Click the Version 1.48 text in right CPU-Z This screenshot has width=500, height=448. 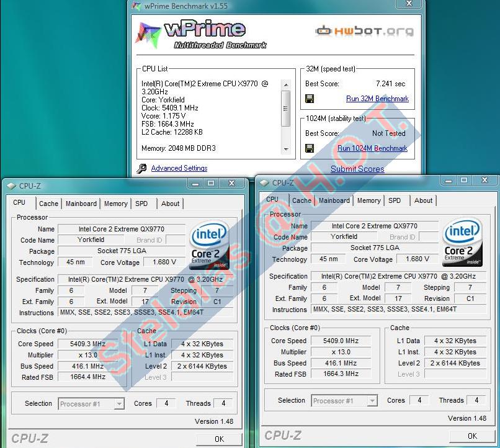[467, 418]
